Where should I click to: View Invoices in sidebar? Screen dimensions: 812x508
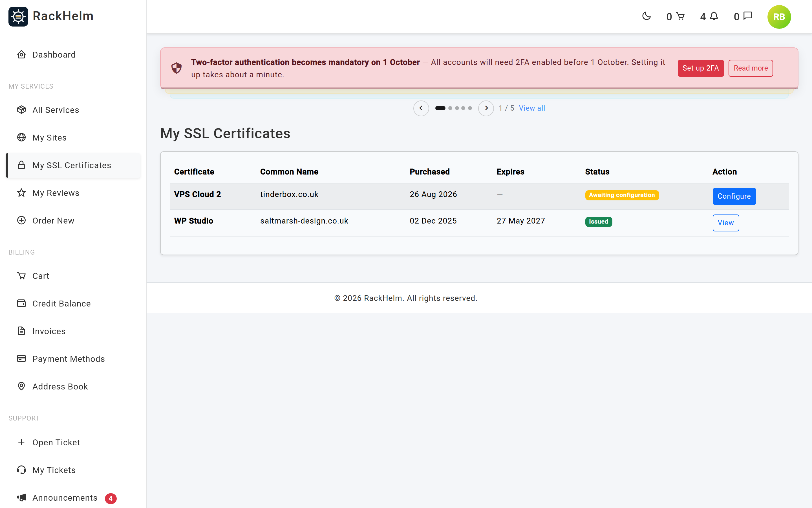pos(73,331)
